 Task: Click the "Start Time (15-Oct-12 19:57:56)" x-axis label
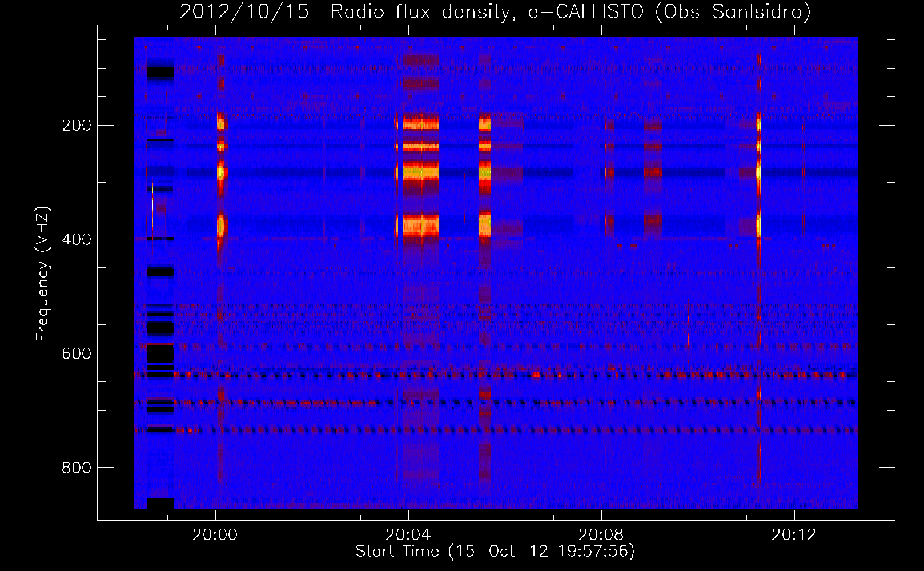[x=495, y=552]
